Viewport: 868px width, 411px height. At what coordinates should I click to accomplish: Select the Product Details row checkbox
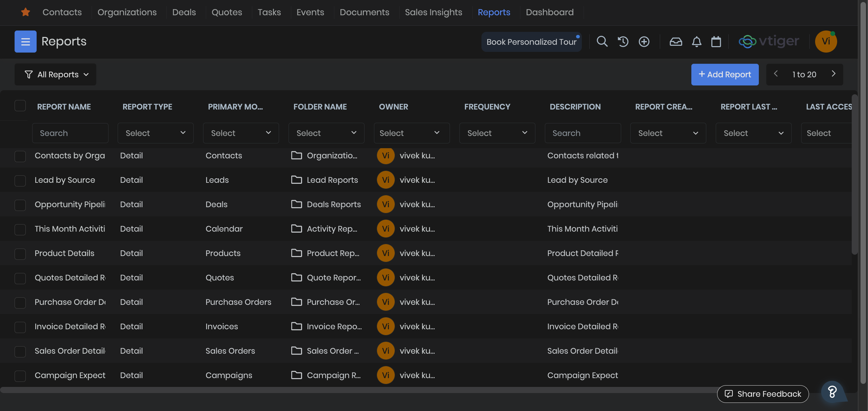point(20,254)
